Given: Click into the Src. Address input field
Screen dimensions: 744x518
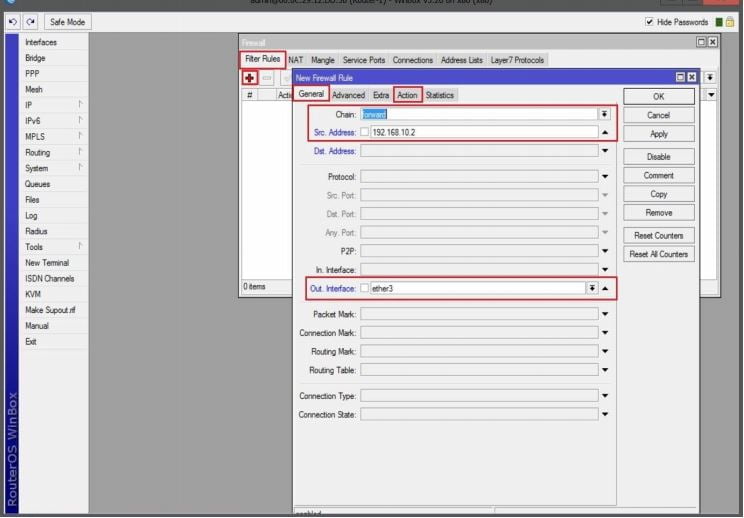Looking at the screenshot, I should pyautogui.click(x=480, y=132).
